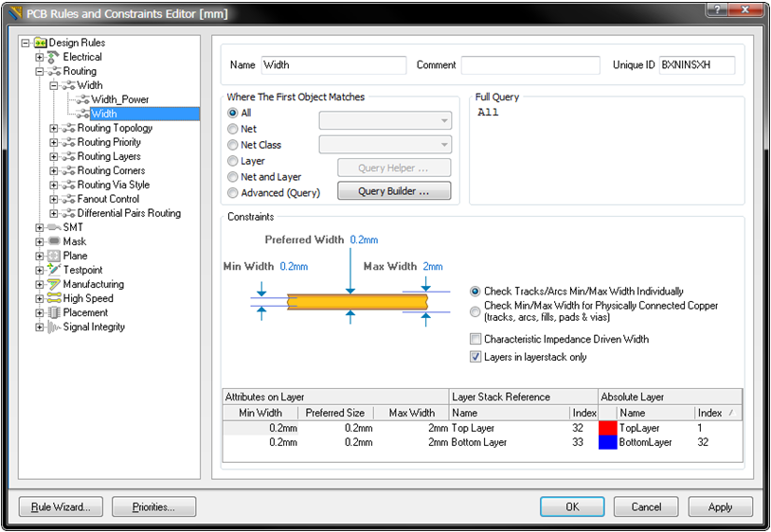Expand the Manufacturing tree node
This screenshot has width=771, height=532.
pos(40,284)
